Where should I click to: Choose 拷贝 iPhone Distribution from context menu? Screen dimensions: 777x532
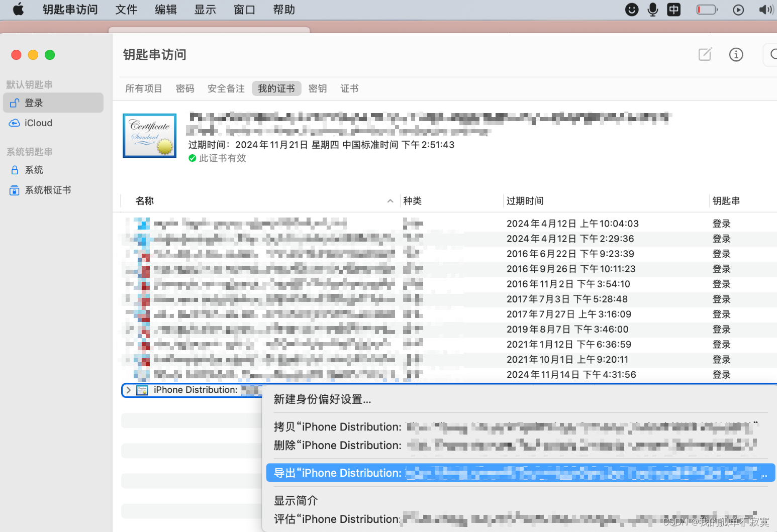click(x=520, y=427)
